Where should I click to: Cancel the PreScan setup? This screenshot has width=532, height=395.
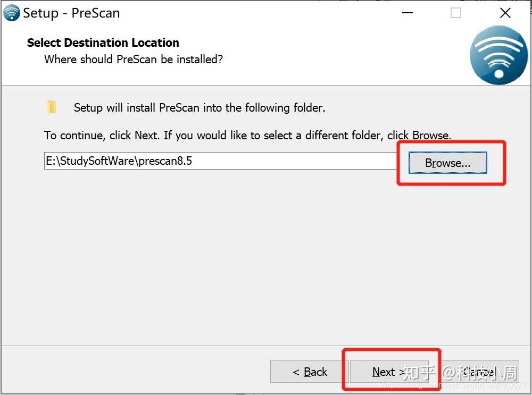(487, 372)
